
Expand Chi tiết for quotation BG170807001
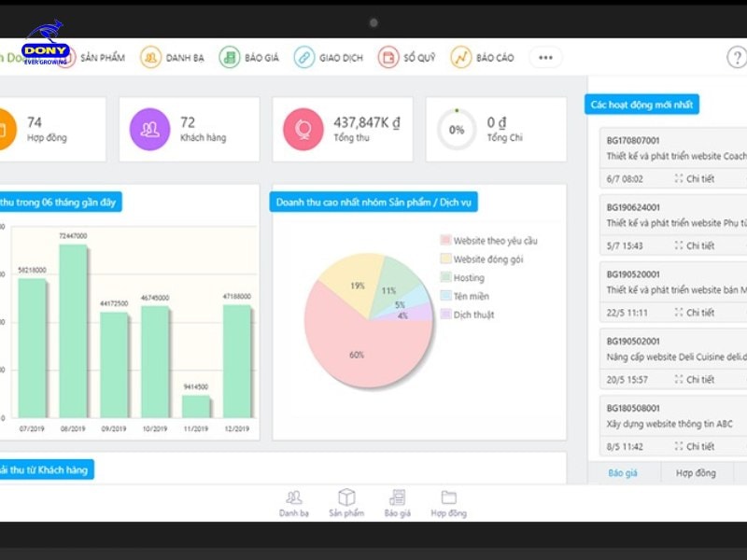click(x=694, y=178)
